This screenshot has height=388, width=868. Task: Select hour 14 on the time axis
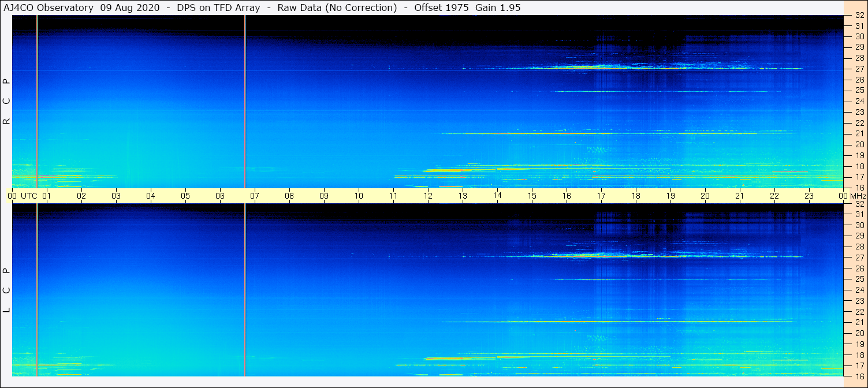pos(497,195)
